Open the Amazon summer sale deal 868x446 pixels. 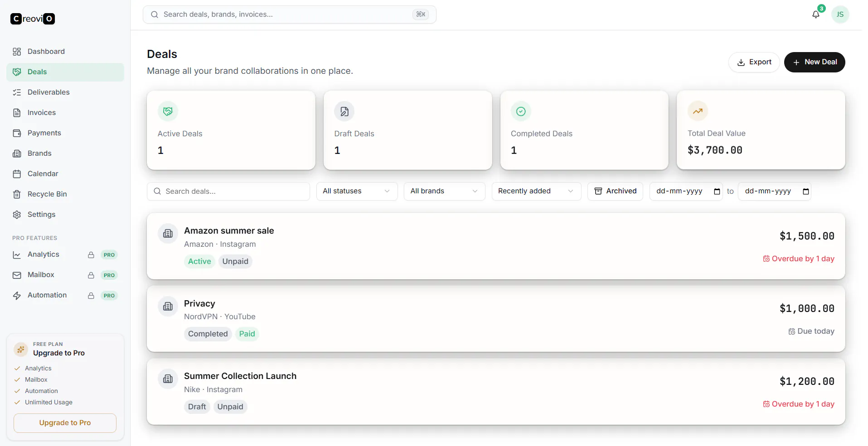[x=496, y=246]
